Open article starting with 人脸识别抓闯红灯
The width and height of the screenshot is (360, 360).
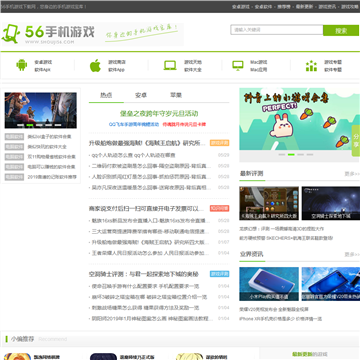click(151, 176)
